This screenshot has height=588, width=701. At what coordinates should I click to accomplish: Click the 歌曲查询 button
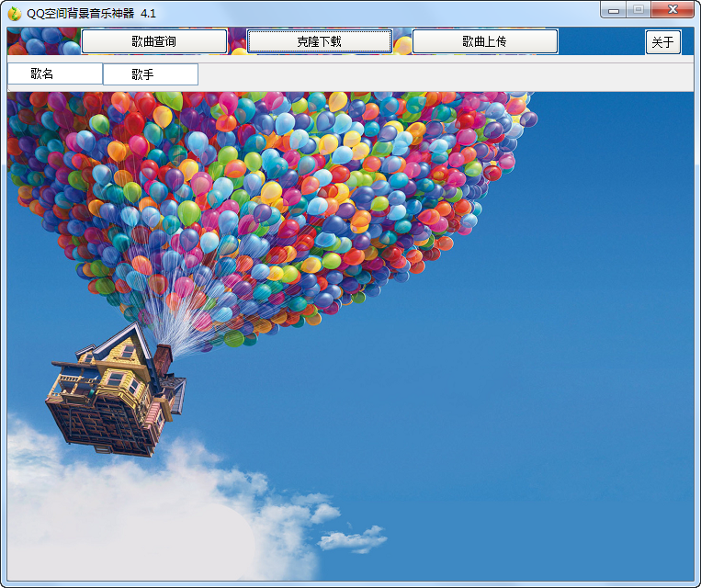click(153, 41)
